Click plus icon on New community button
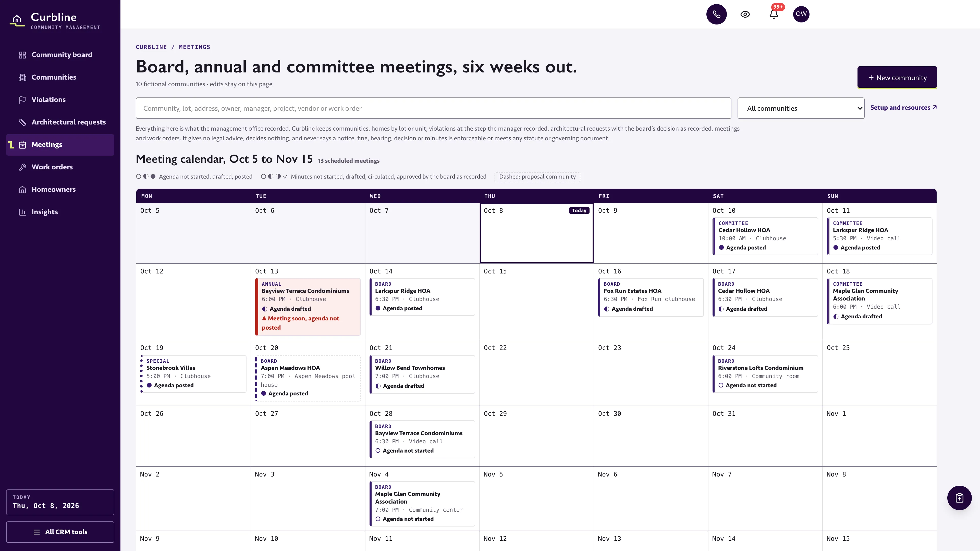This screenshot has width=980, height=551. point(871,78)
